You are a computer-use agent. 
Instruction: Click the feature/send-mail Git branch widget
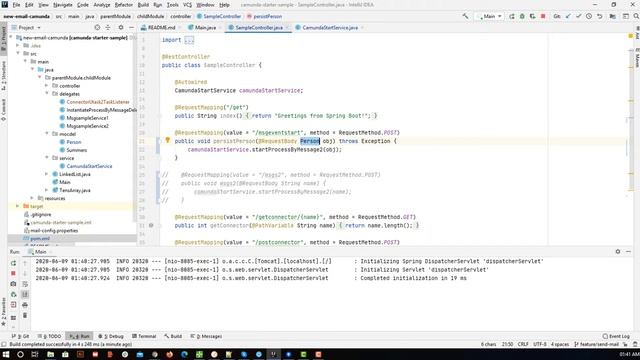click(x=596, y=344)
